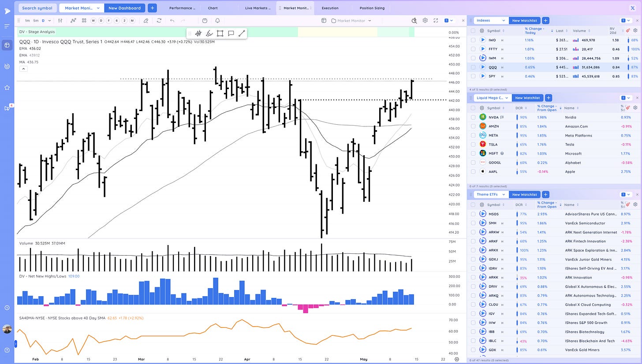The image size is (642, 364).
Task: Select the candlestick measure drawing tool
Action: (x=198, y=33)
